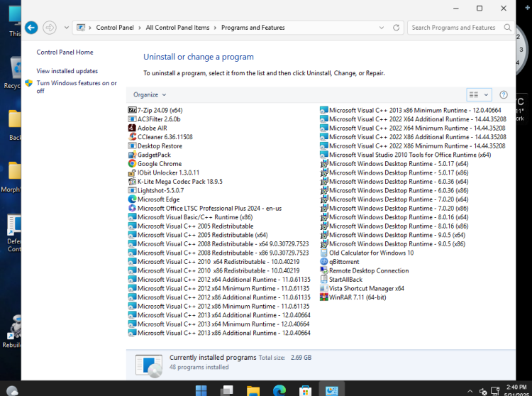
Task: Expand the chevron after All Control Panel Items
Action: (215, 28)
